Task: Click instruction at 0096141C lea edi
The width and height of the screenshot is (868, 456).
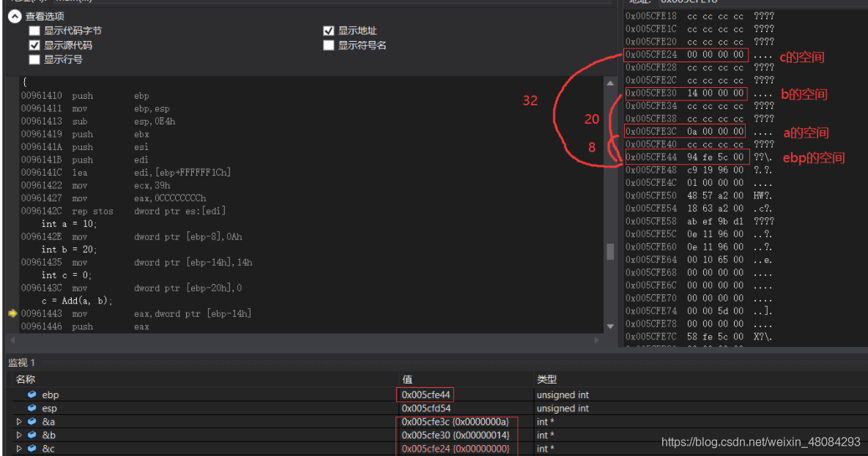Action: coord(126,173)
